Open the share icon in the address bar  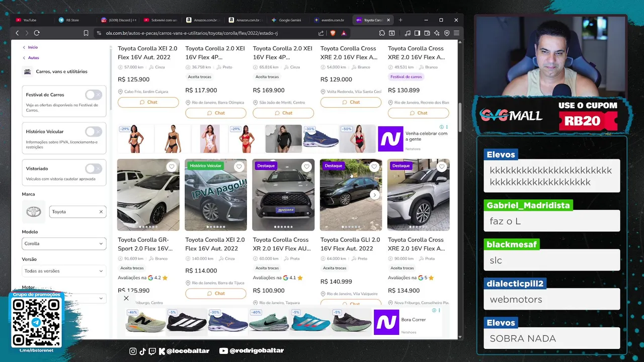click(321, 33)
